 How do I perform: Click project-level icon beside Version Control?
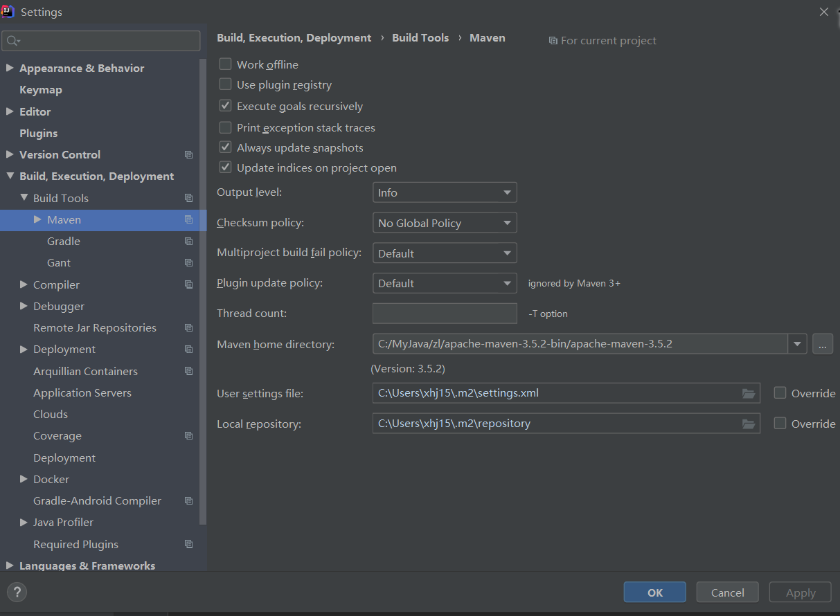click(188, 155)
